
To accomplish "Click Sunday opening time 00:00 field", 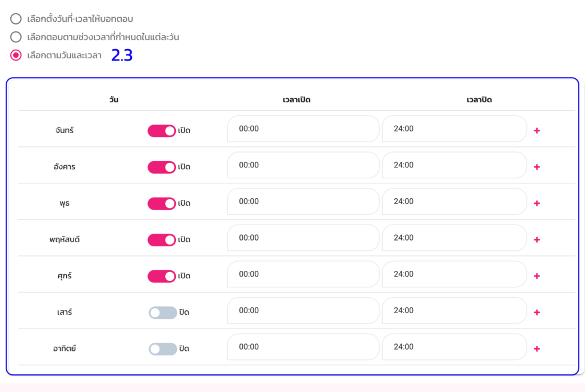I will 303,347.
